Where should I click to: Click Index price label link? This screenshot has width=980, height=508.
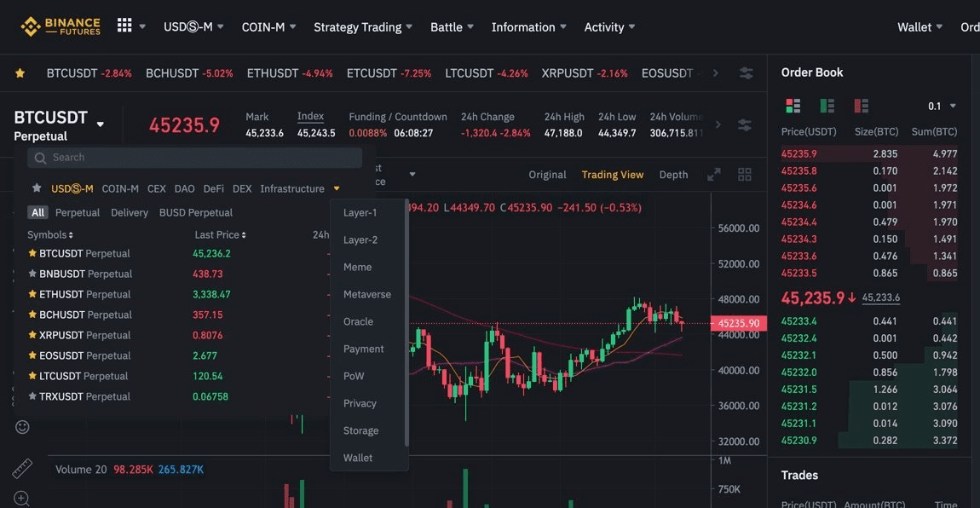[311, 116]
